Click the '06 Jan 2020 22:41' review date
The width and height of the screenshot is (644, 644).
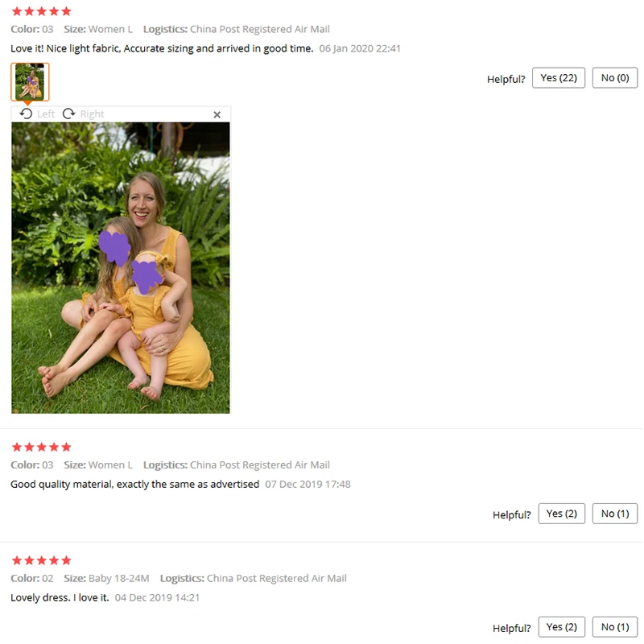tap(360, 48)
